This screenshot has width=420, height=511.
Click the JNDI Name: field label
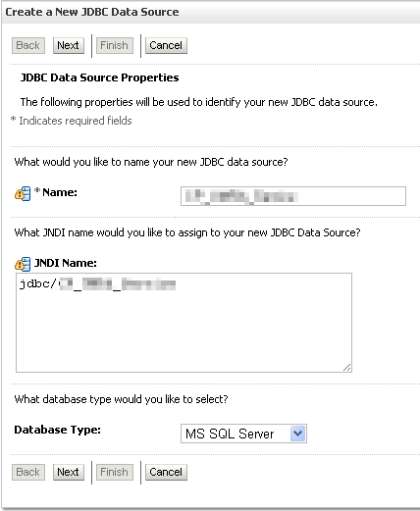pos(66,263)
